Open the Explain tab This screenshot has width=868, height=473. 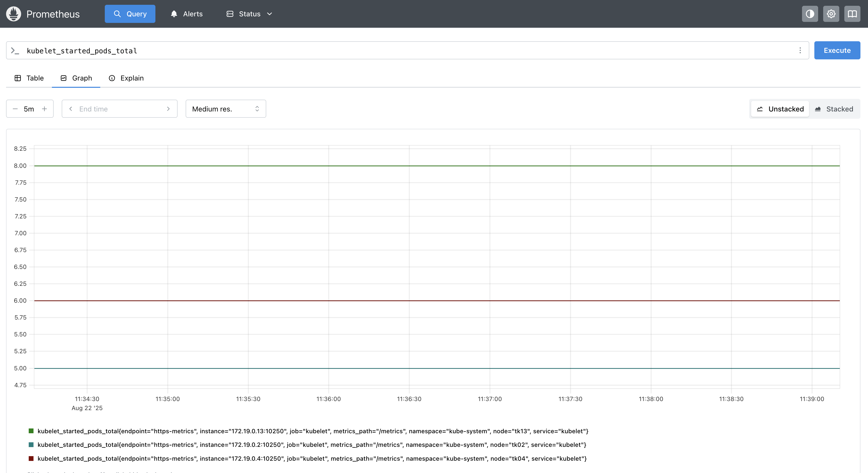[126, 78]
